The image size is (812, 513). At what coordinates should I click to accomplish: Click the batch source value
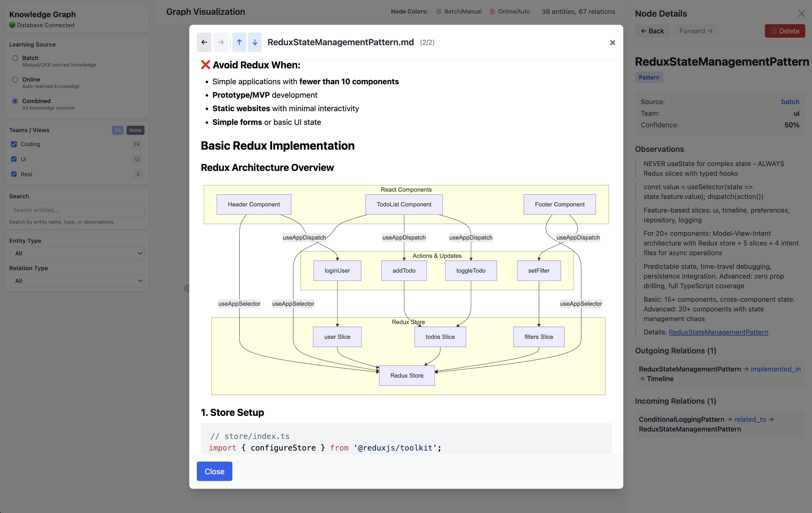tap(790, 102)
